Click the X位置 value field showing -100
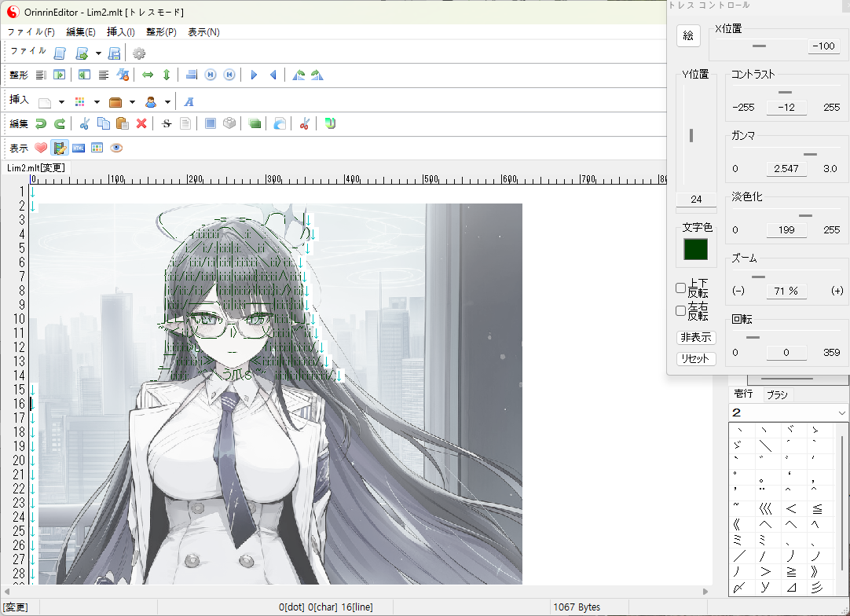The image size is (850, 616). point(823,46)
